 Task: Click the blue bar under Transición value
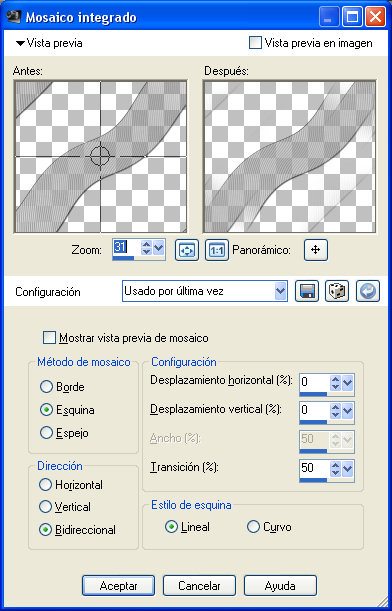point(313,480)
